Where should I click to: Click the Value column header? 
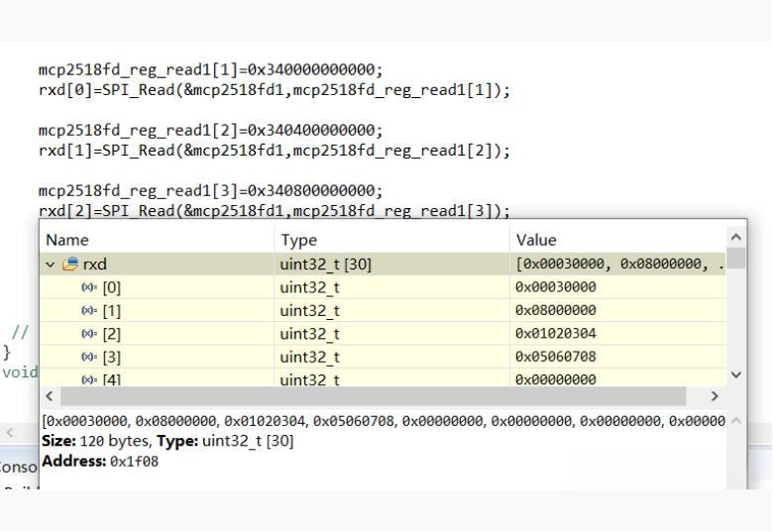536,240
